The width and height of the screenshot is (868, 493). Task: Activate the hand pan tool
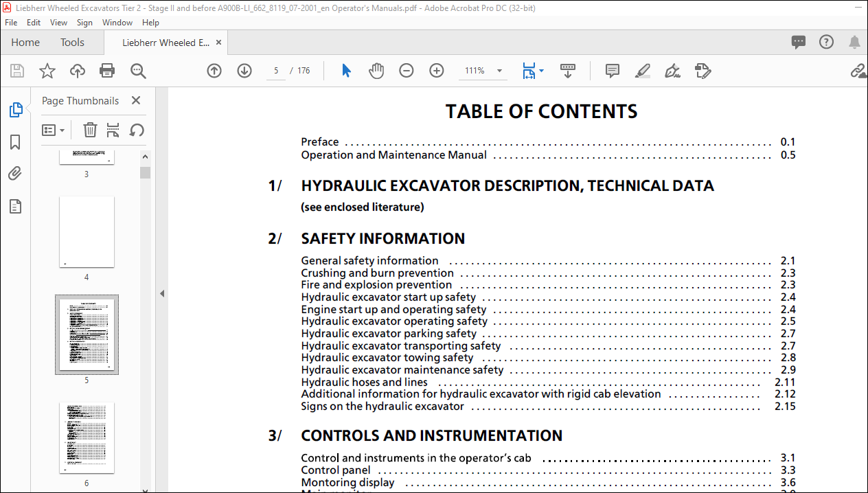point(376,71)
